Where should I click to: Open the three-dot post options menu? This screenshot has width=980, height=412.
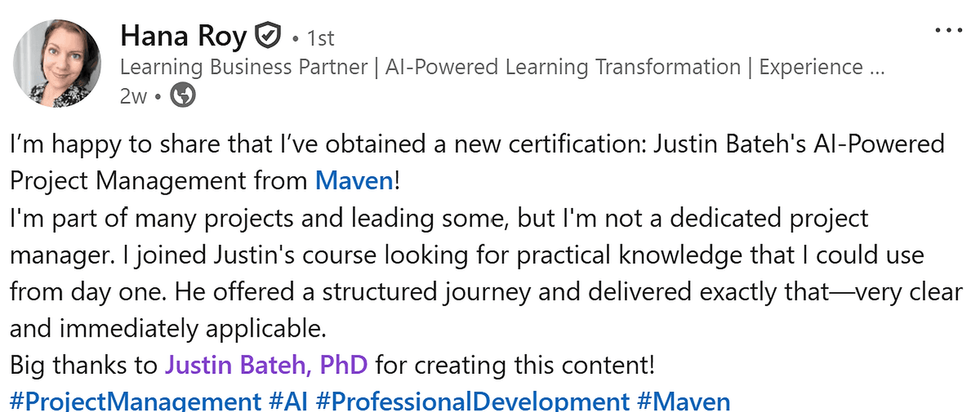click(x=948, y=30)
